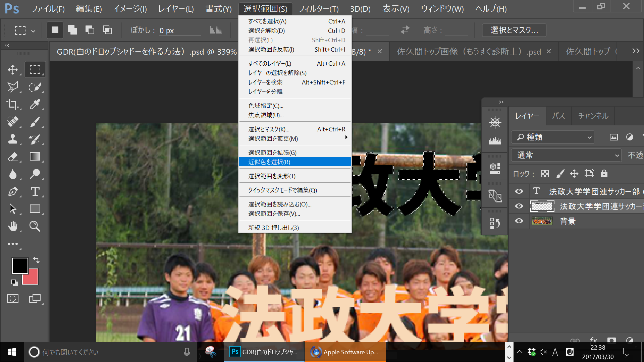Select the Brush tool
Screen dimensions: 644x362
[35, 121]
